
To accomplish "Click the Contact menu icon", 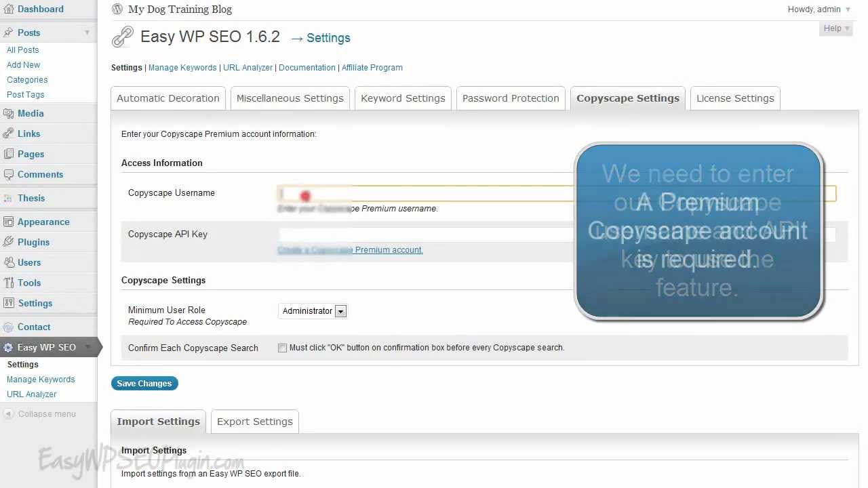I will (8, 327).
